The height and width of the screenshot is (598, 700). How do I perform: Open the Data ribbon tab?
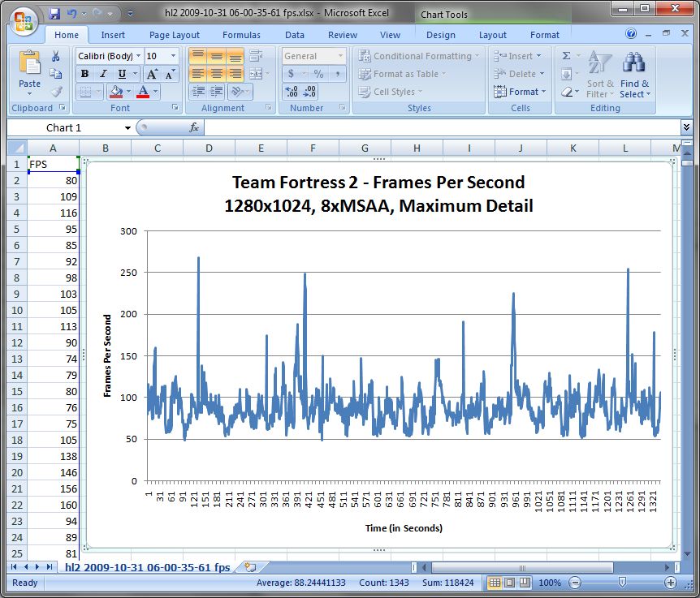pos(295,35)
